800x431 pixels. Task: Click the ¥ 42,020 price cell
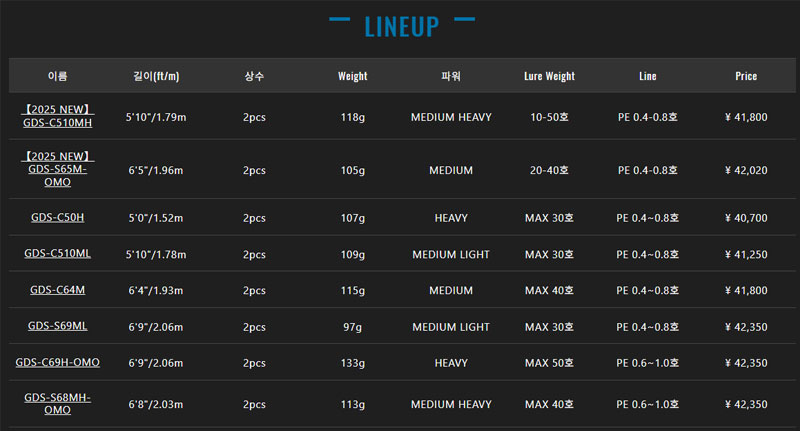[x=746, y=170]
